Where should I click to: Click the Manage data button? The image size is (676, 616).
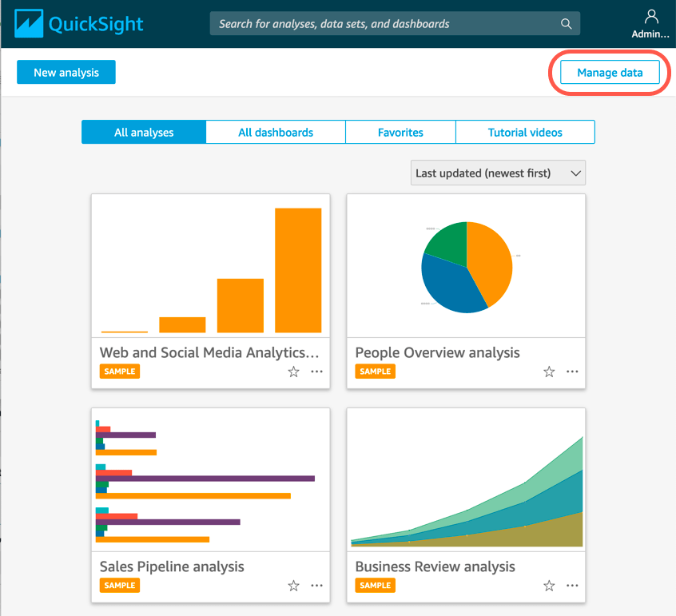tap(610, 72)
